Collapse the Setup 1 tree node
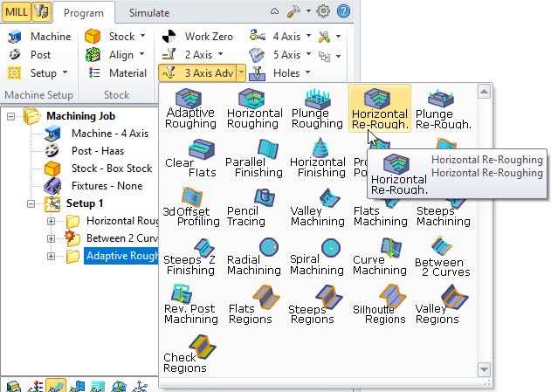The image size is (551, 392). coord(31,203)
